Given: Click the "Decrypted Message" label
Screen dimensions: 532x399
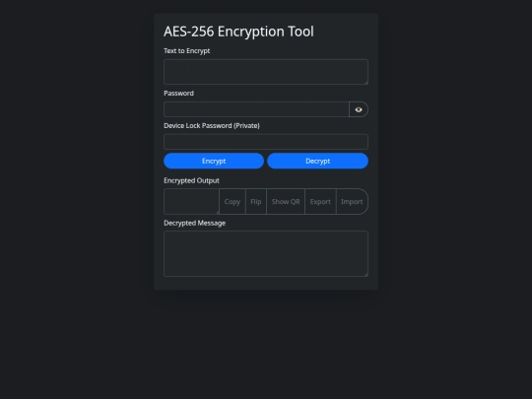Looking at the screenshot, I should [x=195, y=223].
